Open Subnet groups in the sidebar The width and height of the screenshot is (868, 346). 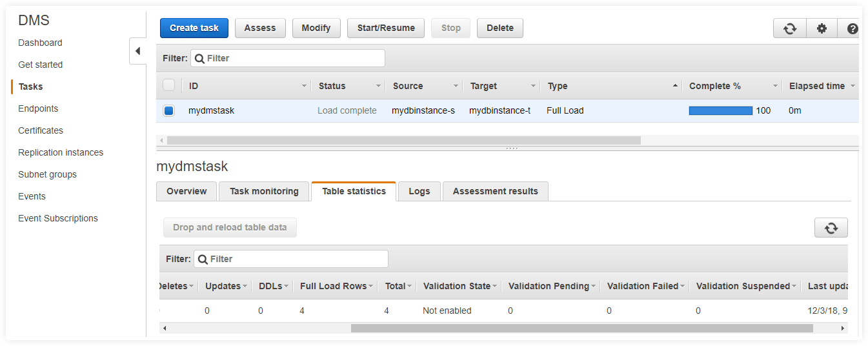pos(47,174)
